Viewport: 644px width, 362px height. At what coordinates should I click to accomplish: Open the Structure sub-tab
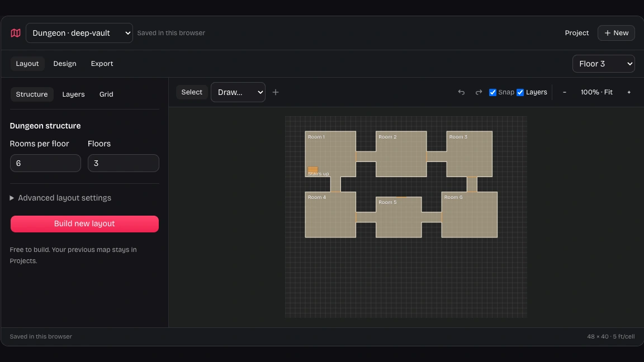pyautogui.click(x=32, y=94)
